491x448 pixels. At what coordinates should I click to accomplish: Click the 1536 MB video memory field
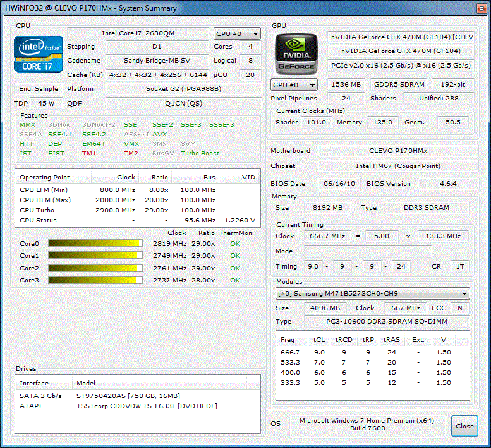346,85
